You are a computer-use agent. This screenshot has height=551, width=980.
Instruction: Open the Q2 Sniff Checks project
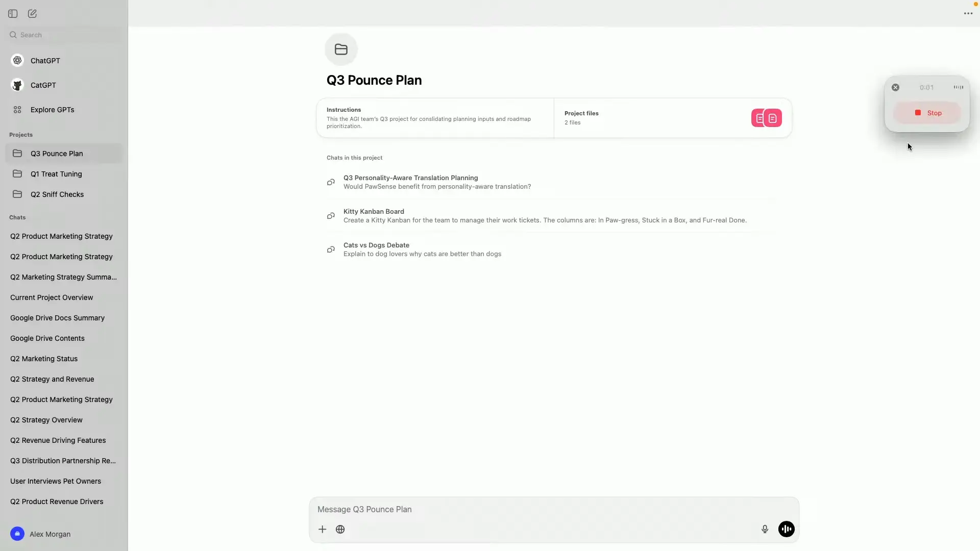(57, 194)
